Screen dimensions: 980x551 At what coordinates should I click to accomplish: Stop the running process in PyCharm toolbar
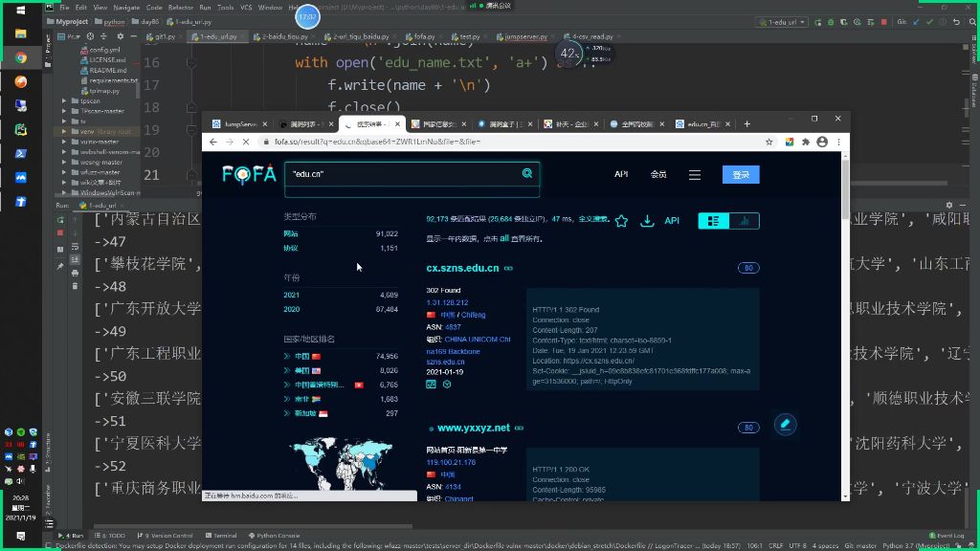pos(883,22)
